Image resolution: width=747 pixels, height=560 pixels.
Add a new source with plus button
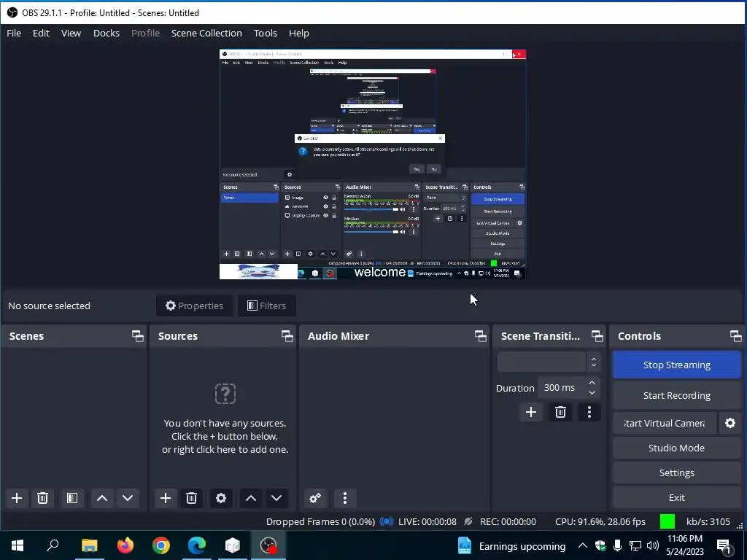(x=166, y=498)
